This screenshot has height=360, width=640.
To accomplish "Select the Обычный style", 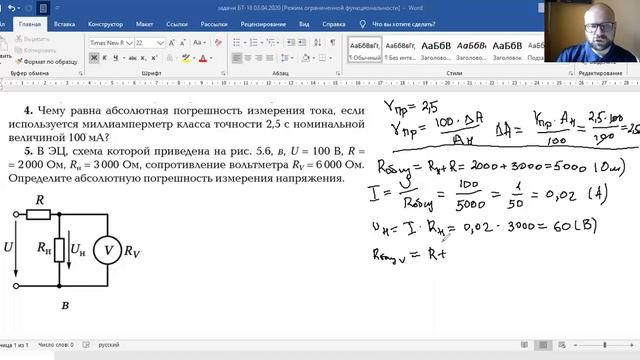I will (364, 49).
